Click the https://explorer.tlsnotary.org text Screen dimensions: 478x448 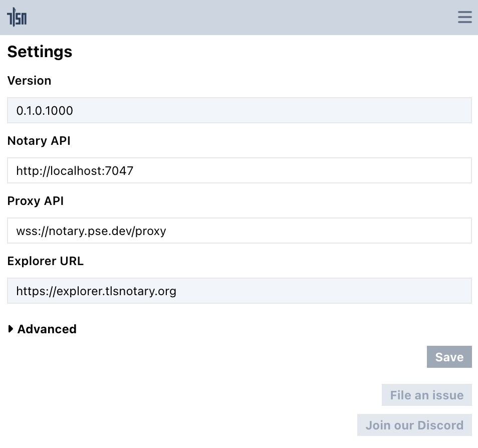tap(96, 291)
